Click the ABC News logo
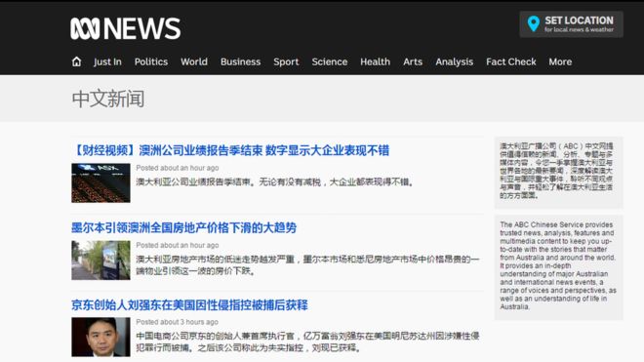Image resolution: width=644 pixels, height=362 pixels. click(125, 28)
